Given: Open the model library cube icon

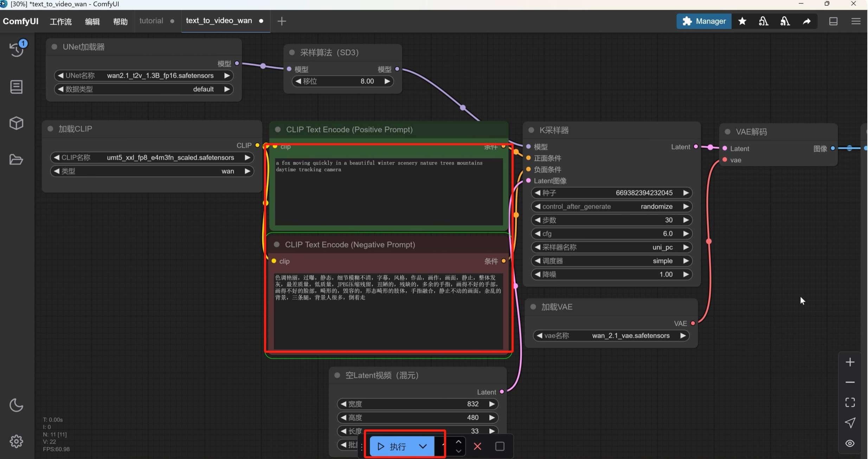Looking at the screenshot, I should (x=16, y=123).
